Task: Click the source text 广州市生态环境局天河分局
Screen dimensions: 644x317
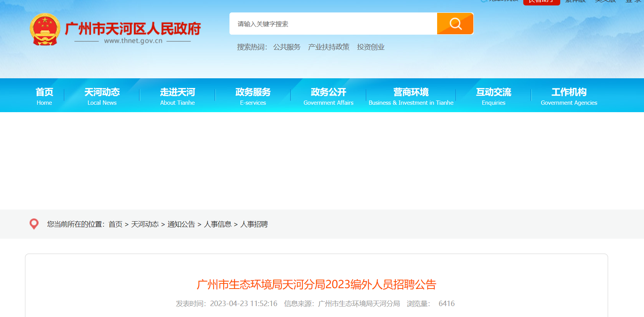Action: click(x=359, y=304)
